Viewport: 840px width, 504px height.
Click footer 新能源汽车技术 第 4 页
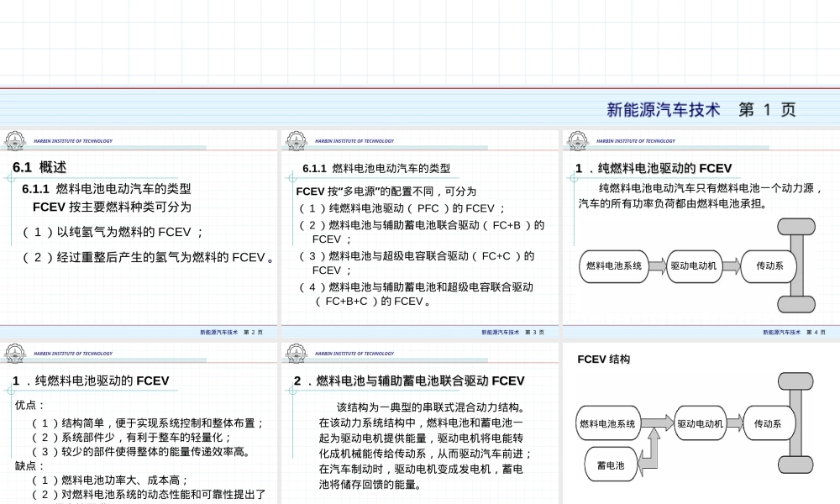794,332
